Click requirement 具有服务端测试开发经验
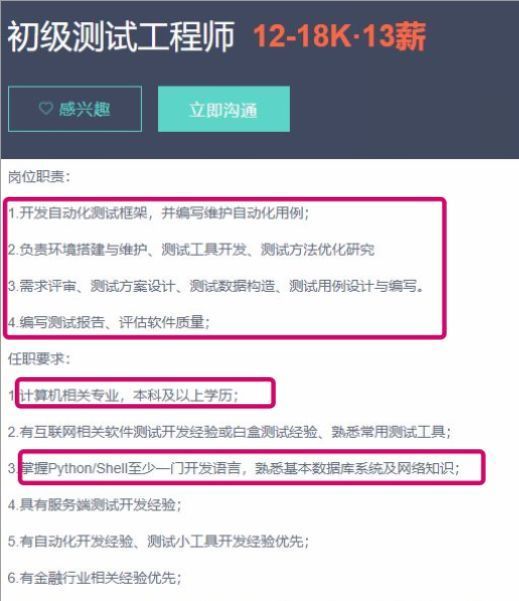 click(94, 504)
